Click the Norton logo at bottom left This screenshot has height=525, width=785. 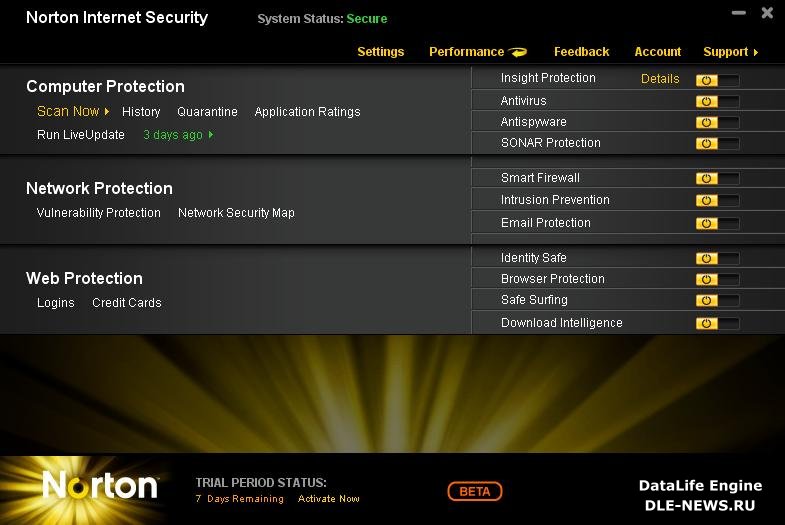tap(100, 485)
